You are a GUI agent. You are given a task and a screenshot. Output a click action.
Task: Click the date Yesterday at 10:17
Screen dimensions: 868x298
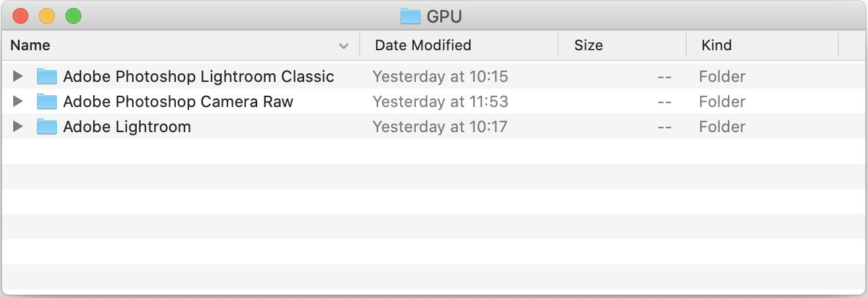tap(440, 127)
